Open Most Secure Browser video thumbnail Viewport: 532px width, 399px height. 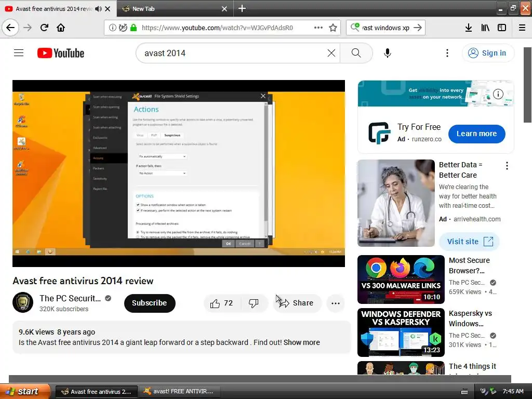tap(401, 280)
